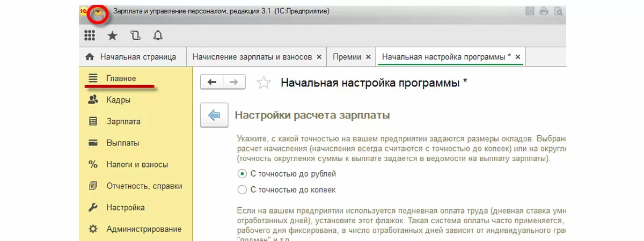The height and width of the screenshot is (241, 644).
Task: Close the Начальная настройка программы tab
Action: 518,56
